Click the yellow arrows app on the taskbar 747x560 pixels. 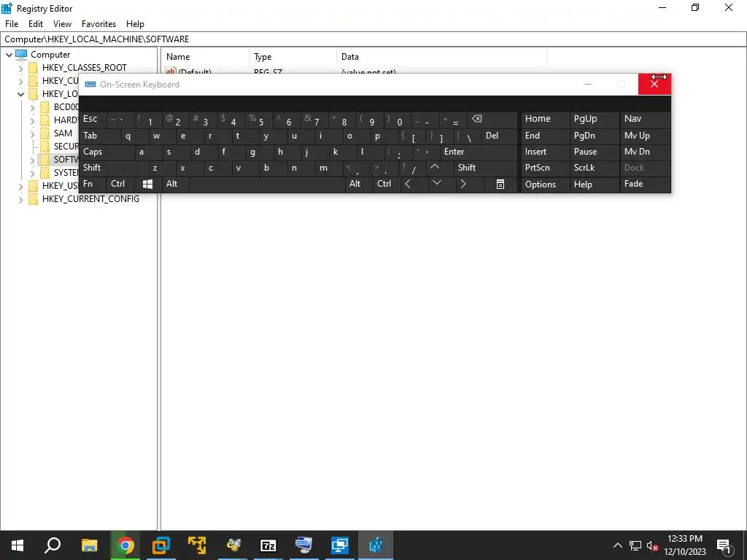pos(197,545)
